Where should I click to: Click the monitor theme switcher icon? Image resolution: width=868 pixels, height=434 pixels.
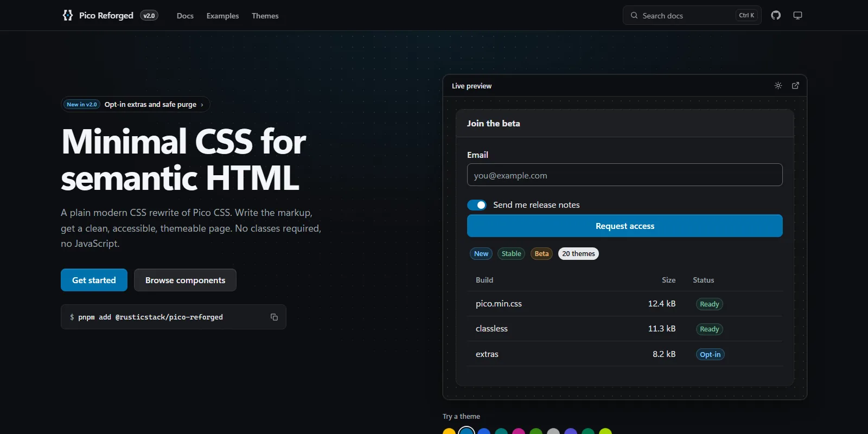(x=797, y=15)
